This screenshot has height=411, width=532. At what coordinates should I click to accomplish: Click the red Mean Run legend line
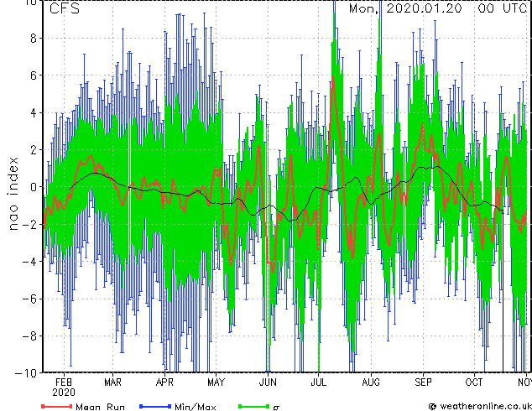click(x=57, y=406)
